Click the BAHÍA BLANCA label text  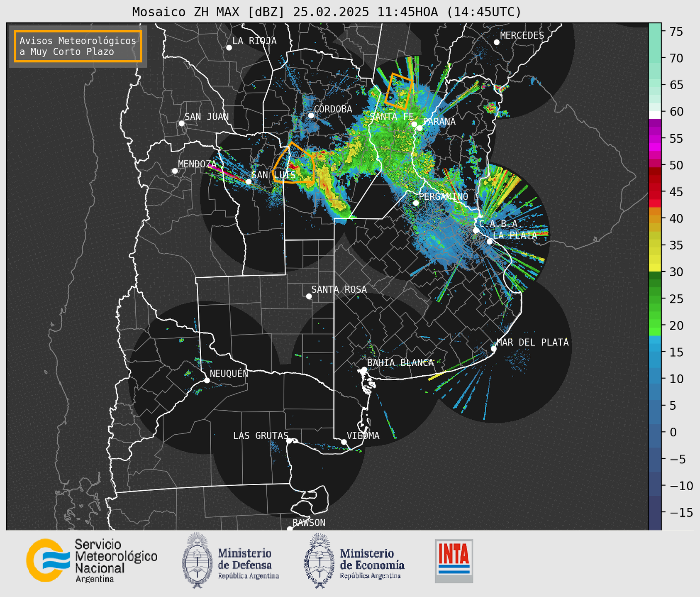pos(400,363)
